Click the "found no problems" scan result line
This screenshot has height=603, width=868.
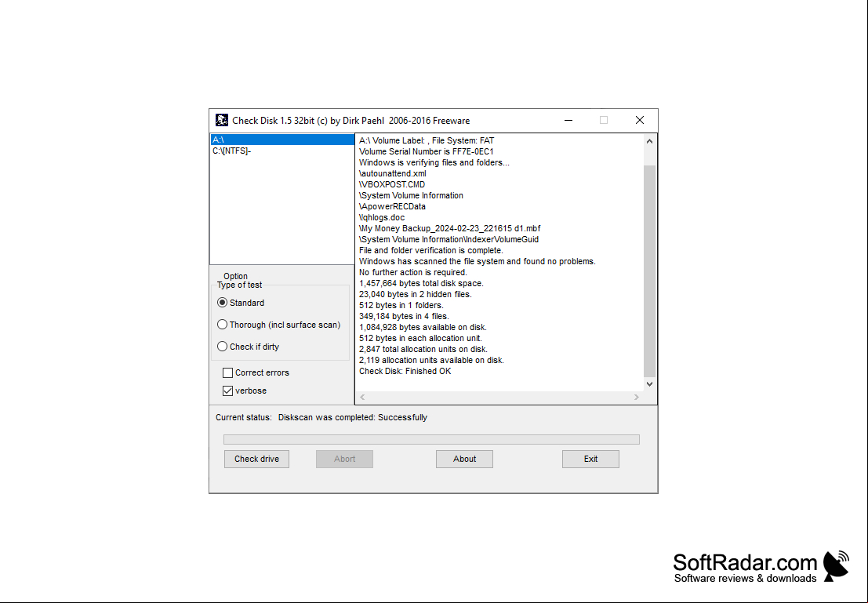coord(478,261)
